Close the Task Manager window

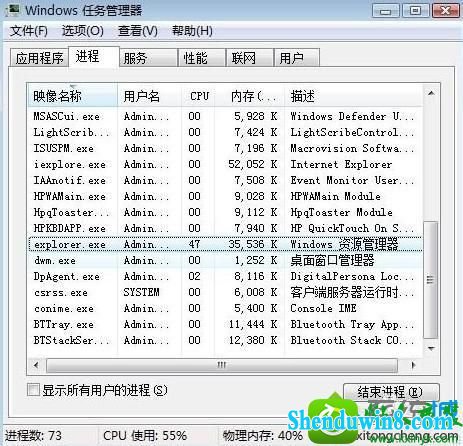[446, 11]
